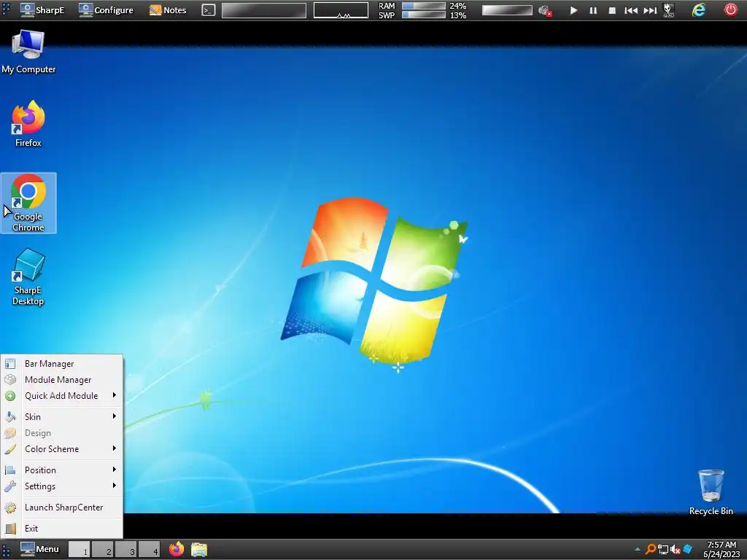Select the SharpE Desktop shortcut icon
This screenshot has height=560, width=747.
(28, 277)
